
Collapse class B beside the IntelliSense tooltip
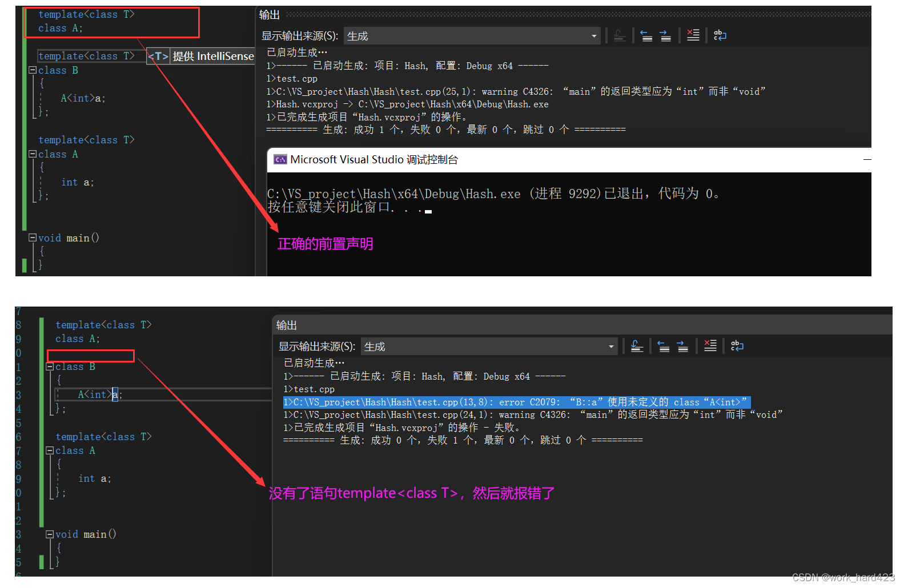(33, 70)
